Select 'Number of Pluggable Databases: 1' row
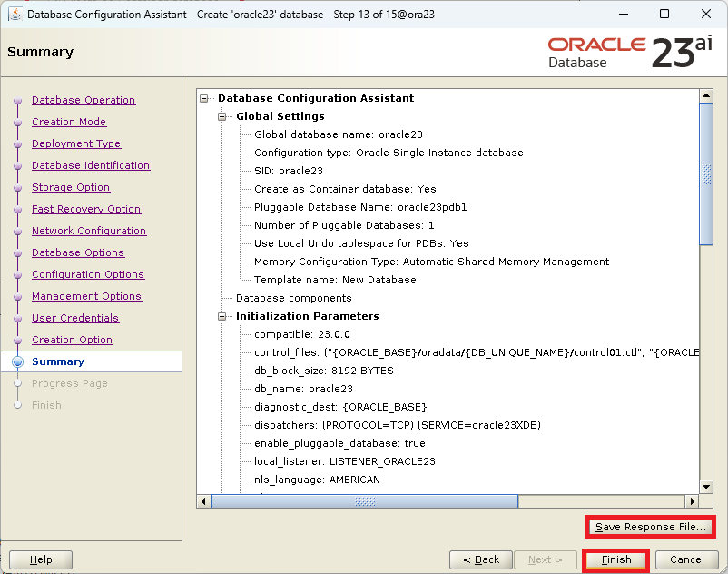The height and width of the screenshot is (574, 728). point(344,225)
